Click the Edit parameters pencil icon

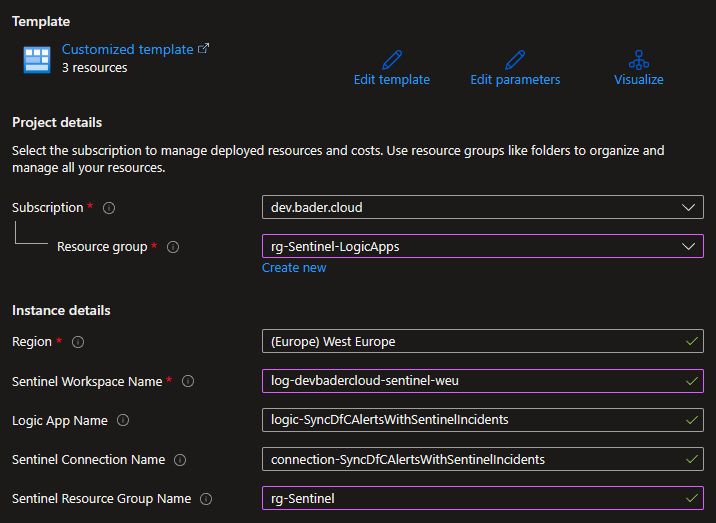pos(515,60)
